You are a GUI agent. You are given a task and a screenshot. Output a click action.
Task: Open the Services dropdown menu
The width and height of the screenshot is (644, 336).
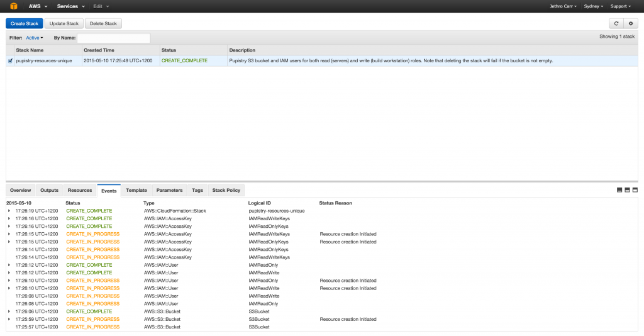(x=70, y=6)
